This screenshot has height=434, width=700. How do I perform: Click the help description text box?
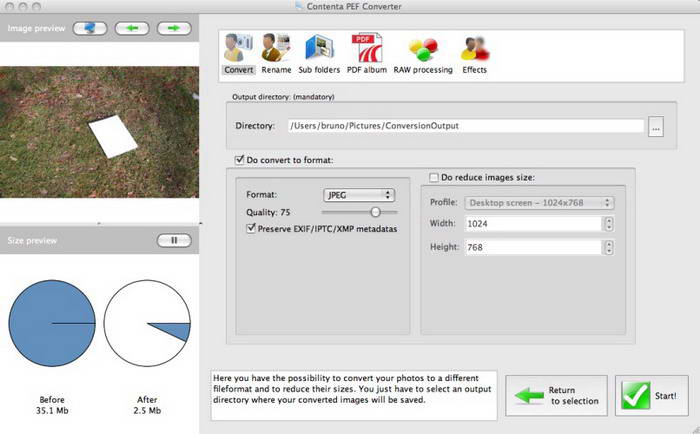point(354,396)
